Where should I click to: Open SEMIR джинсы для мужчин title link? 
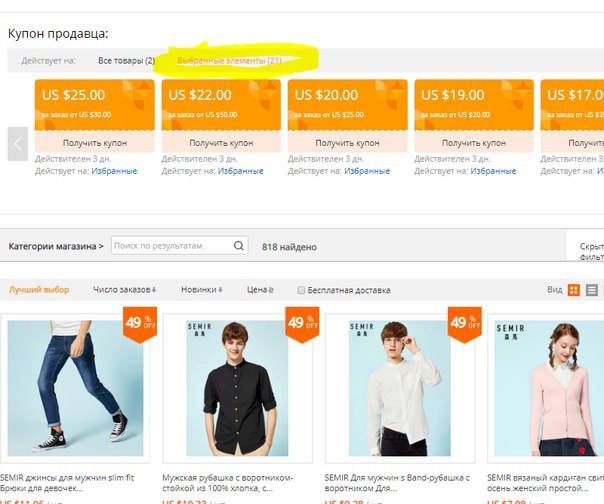pos(67,483)
